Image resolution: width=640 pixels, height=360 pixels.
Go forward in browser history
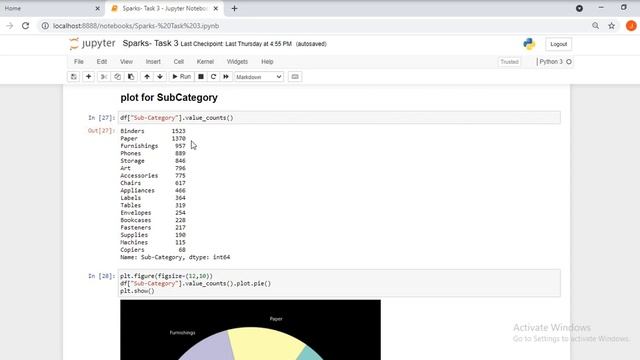[9, 26]
